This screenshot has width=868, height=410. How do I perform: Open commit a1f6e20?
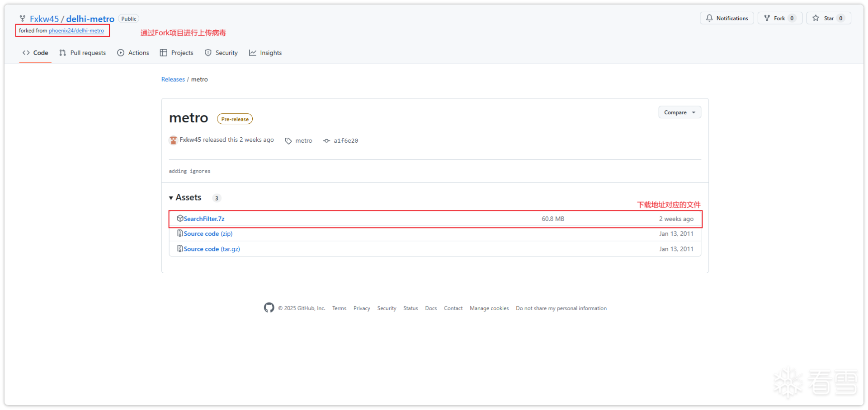pyautogui.click(x=346, y=141)
